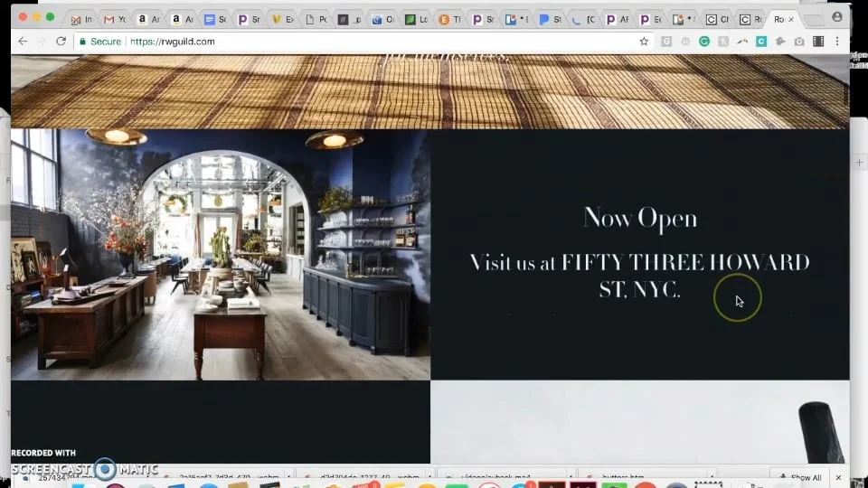Open the Chrome profile avatar button

837,18
